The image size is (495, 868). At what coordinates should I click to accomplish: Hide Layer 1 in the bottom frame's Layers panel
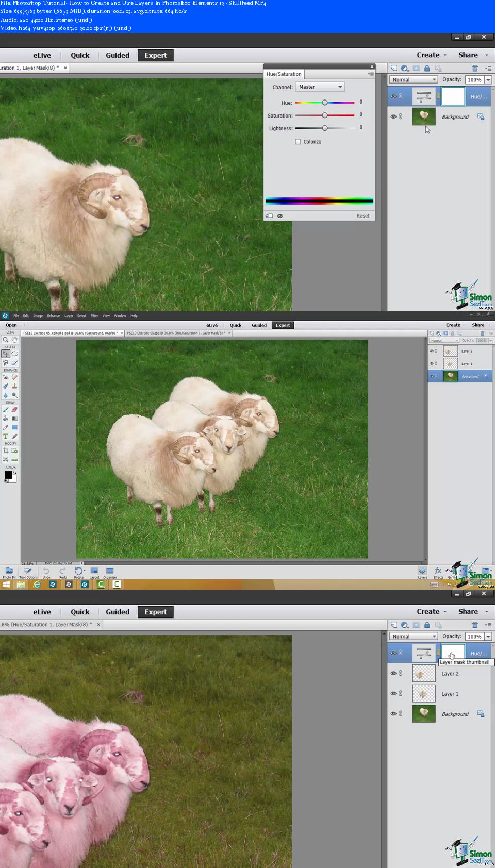tap(393, 693)
